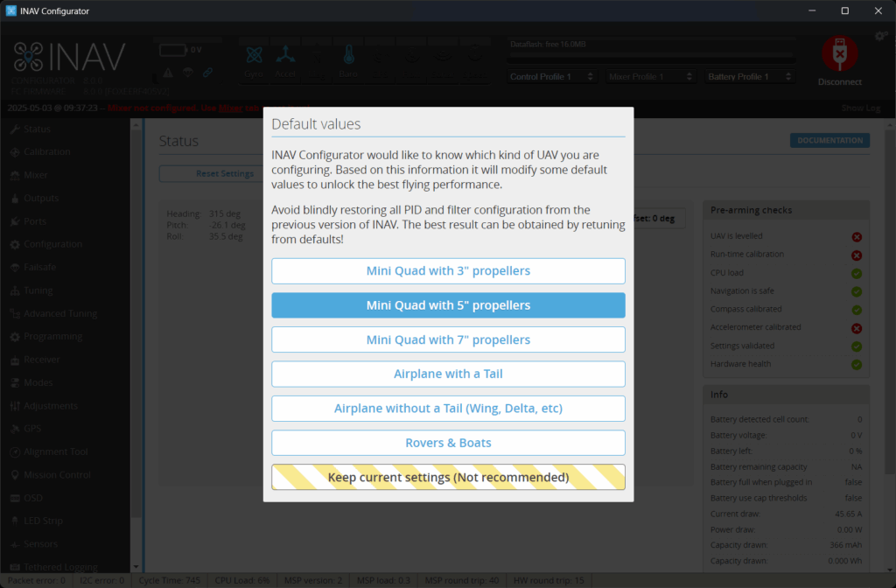The width and height of the screenshot is (896, 588).
Task: Select Airplane without a Tail (Wing, Delta)
Action: (x=448, y=408)
